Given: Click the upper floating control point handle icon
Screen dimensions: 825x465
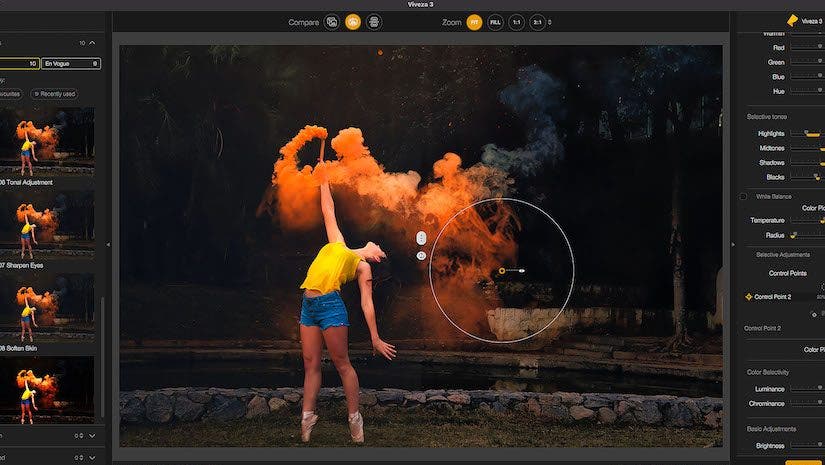Looking at the screenshot, I should [x=421, y=238].
